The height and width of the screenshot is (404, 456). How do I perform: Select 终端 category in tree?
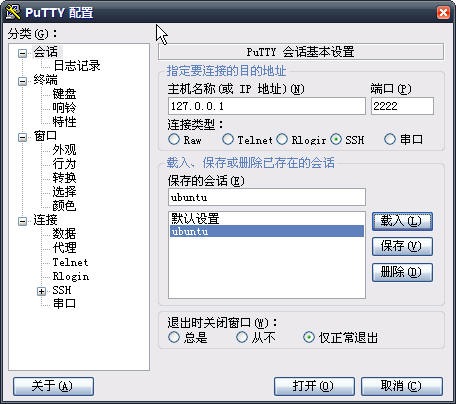tap(45, 80)
